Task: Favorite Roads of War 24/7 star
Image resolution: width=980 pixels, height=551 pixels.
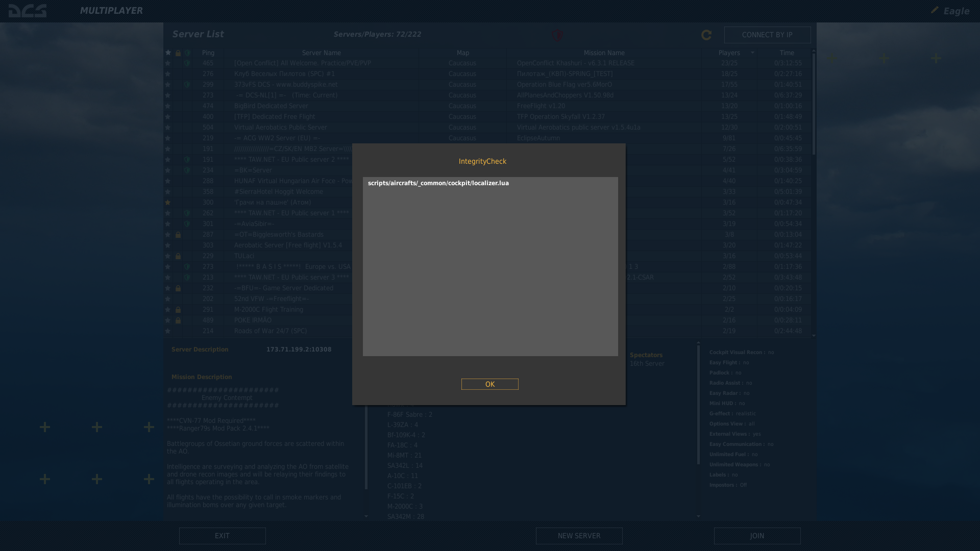Action: [x=167, y=331]
